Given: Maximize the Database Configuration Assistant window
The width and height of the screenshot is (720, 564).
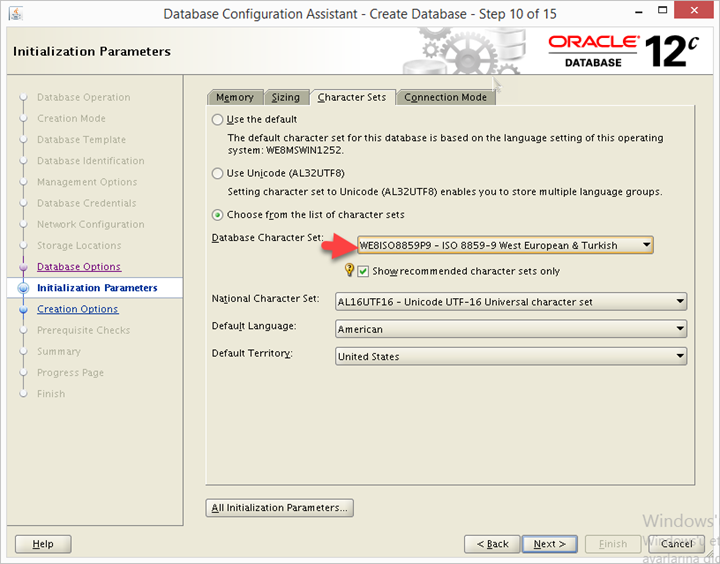Looking at the screenshot, I should [x=662, y=10].
